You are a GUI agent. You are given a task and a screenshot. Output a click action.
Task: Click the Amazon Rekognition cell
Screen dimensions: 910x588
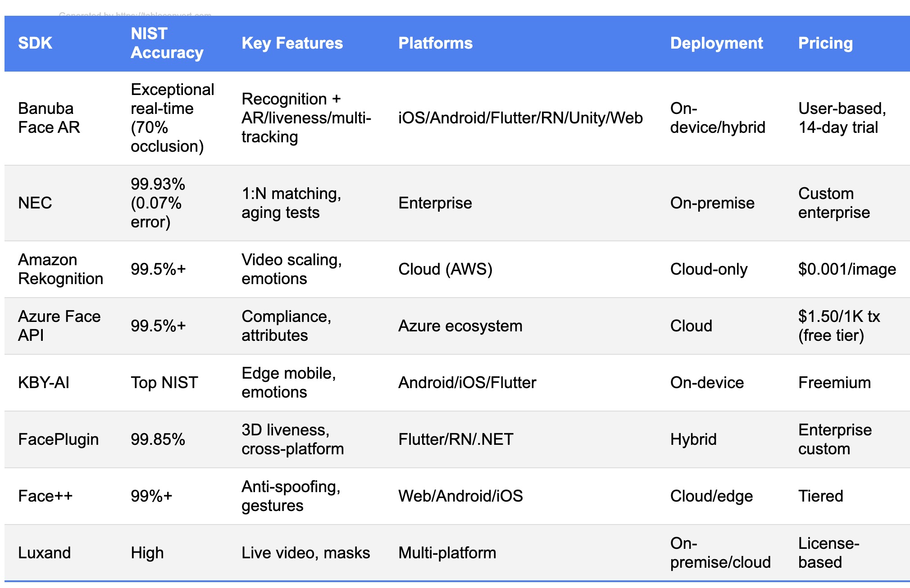point(60,269)
